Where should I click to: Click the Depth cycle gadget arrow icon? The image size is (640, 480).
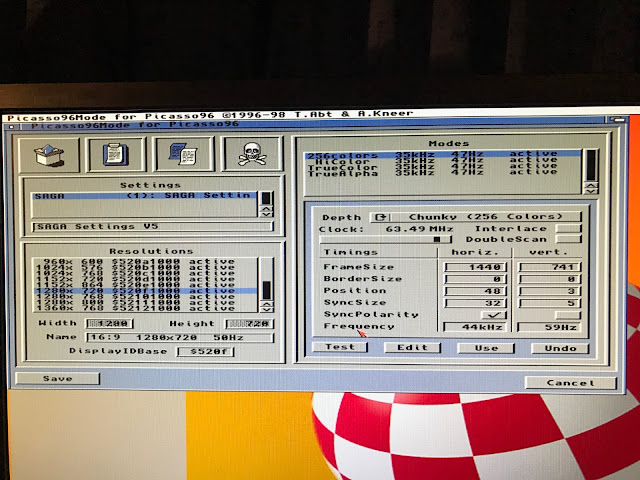click(382, 217)
